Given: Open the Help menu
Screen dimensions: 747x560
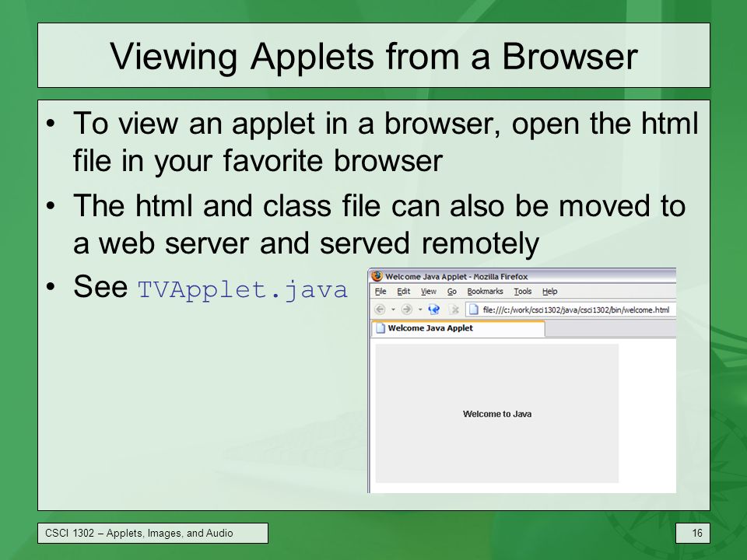Looking at the screenshot, I should click(550, 292).
